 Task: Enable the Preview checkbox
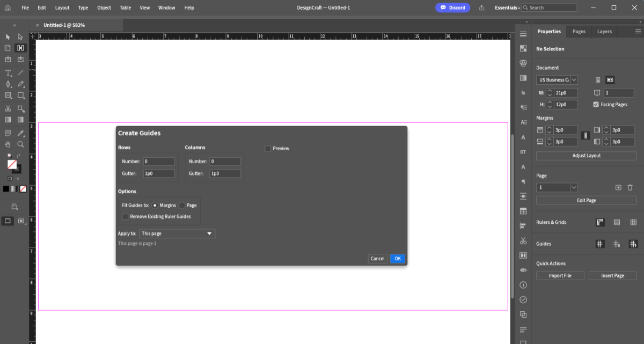(268, 149)
